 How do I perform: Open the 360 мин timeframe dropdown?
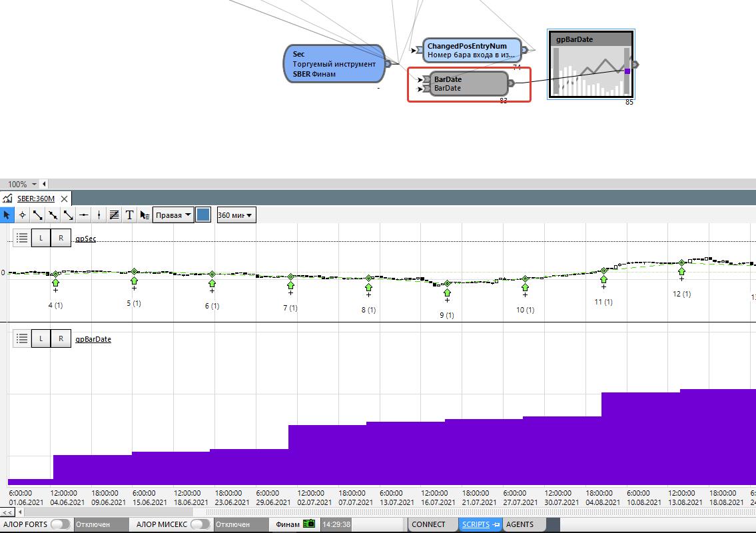(x=236, y=215)
